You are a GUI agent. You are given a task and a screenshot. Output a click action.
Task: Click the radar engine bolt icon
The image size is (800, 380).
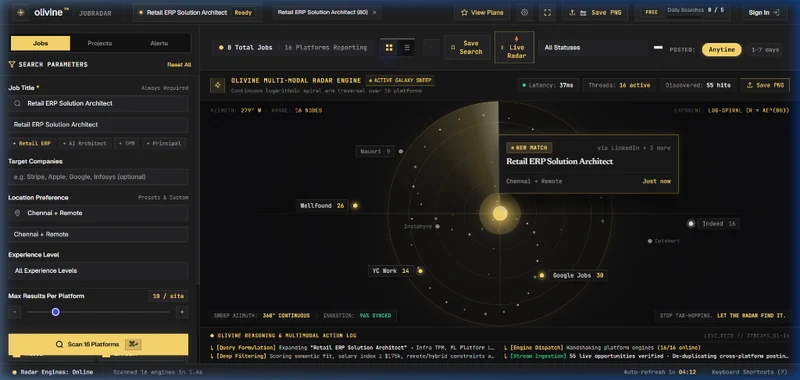point(218,85)
